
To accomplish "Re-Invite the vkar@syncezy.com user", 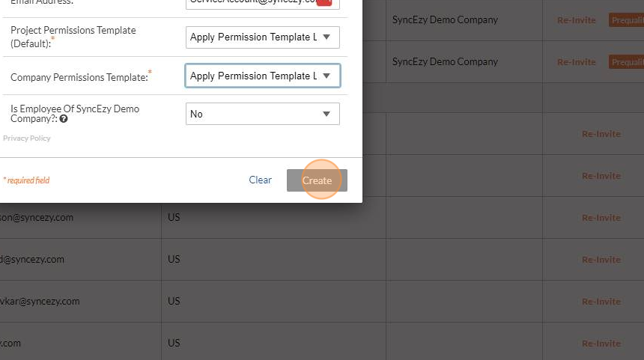I will click(x=601, y=302).
